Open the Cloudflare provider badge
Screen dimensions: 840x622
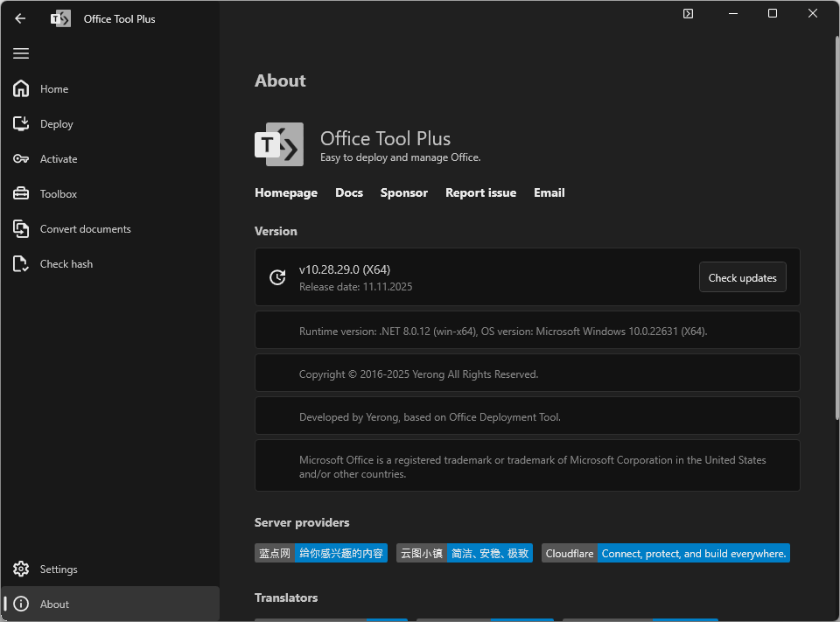pos(665,553)
